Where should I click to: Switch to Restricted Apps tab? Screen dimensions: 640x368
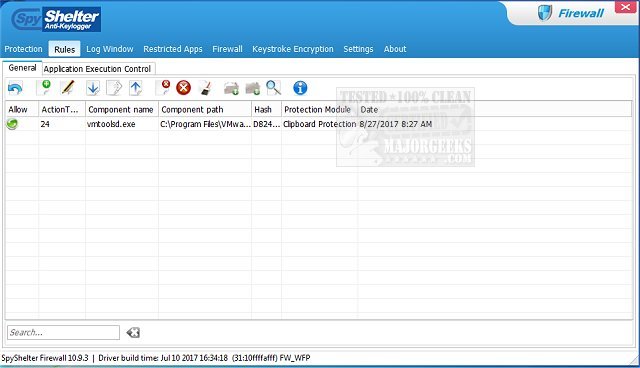pos(173,49)
